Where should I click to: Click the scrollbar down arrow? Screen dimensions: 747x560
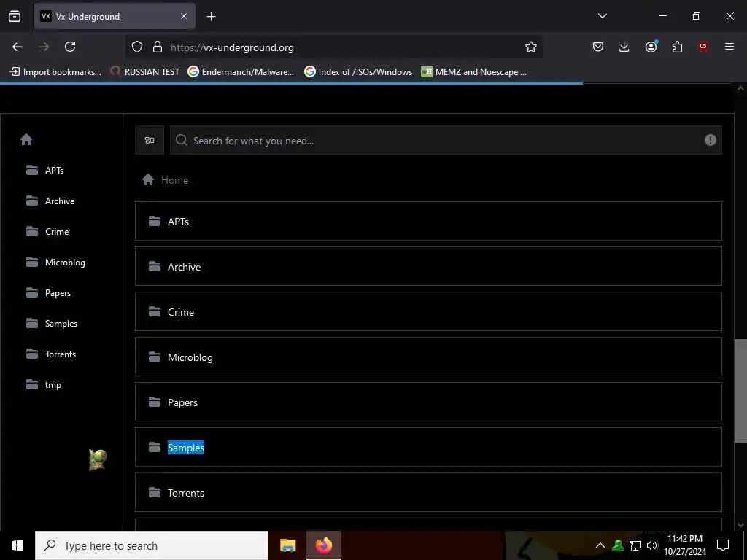point(740,525)
